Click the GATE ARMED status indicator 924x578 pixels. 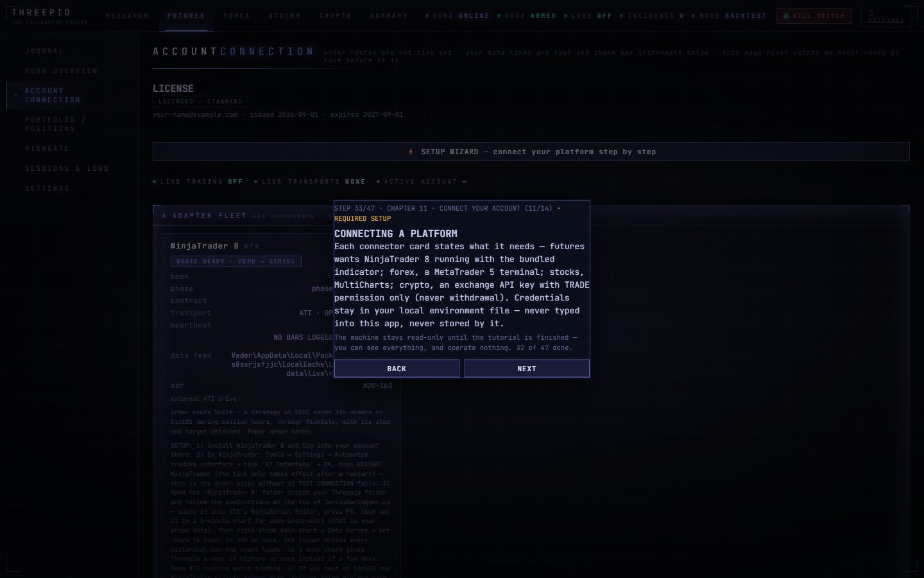point(527,16)
